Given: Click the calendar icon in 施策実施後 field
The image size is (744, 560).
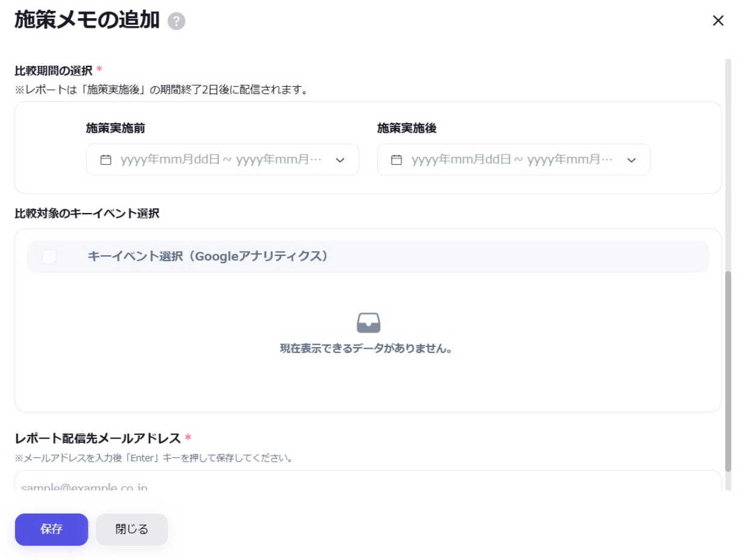Looking at the screenshot, I should click(396, 160).
